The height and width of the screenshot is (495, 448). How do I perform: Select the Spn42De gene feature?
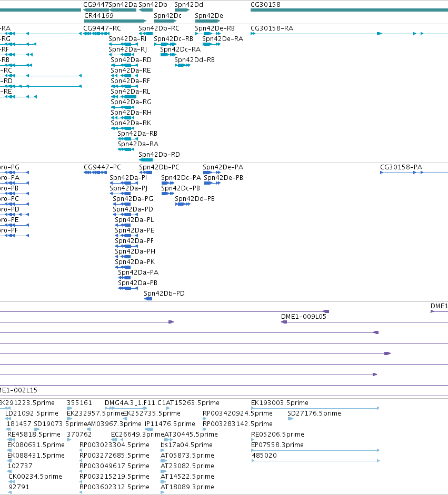[x=207, y=21]
